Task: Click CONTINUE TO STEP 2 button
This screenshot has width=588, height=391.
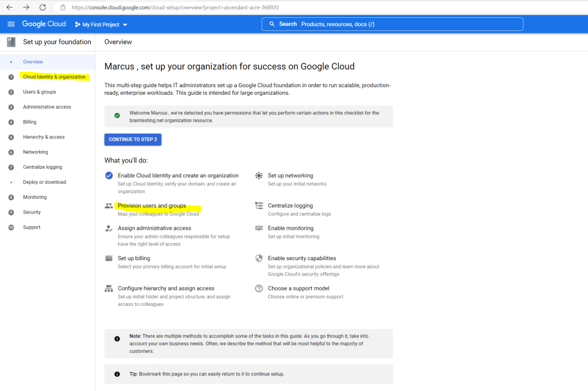Action: [133, 140]
